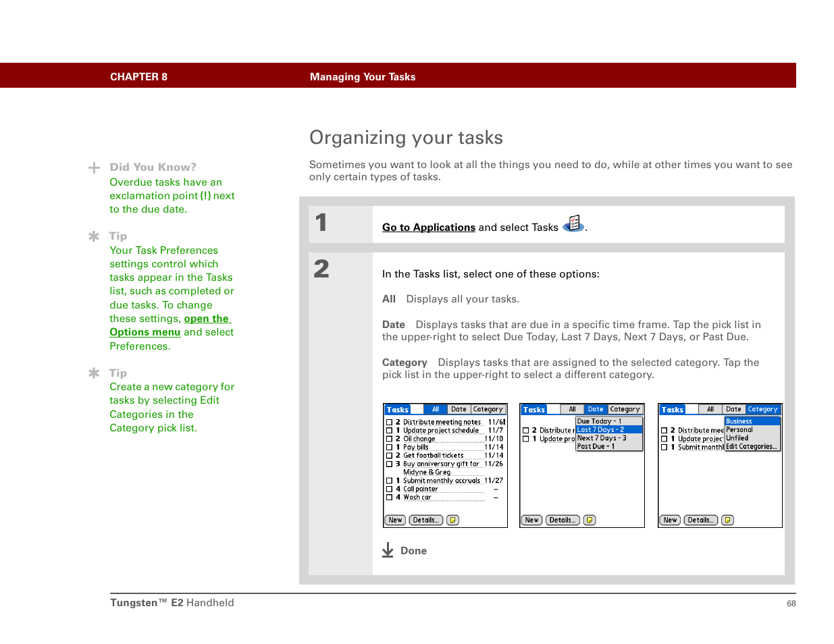
Task: Choose the Unfiled category option
Action: pyautogui.click(x=752, y=438)
